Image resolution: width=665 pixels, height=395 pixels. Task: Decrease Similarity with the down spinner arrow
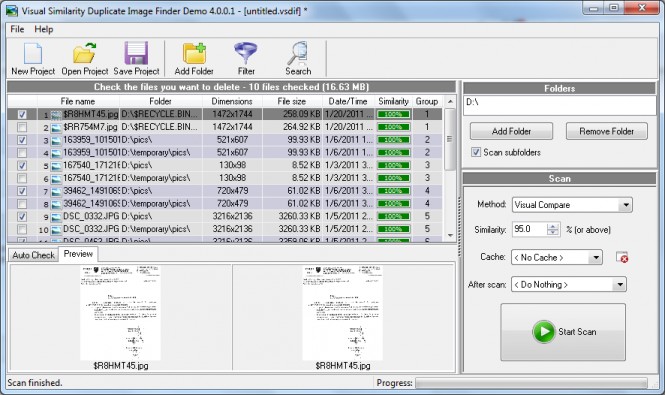pyautogui.click(x=553, y=233)
